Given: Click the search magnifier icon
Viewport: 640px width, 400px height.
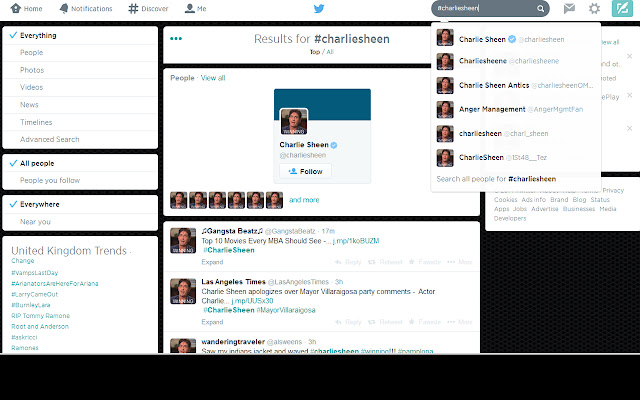Looking at the screenshot, I should coord(540,9).
